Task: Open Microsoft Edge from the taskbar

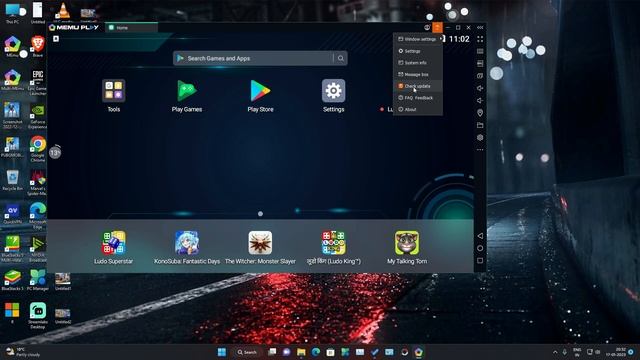Action: 316,352
